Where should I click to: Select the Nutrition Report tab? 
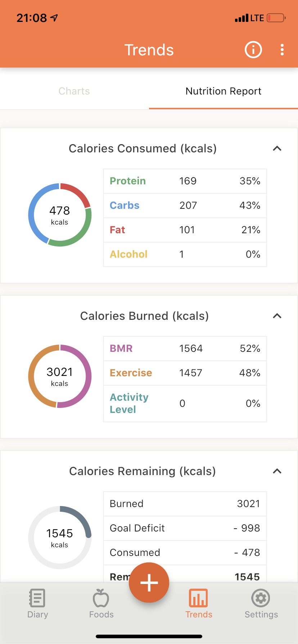coord(223,91)
